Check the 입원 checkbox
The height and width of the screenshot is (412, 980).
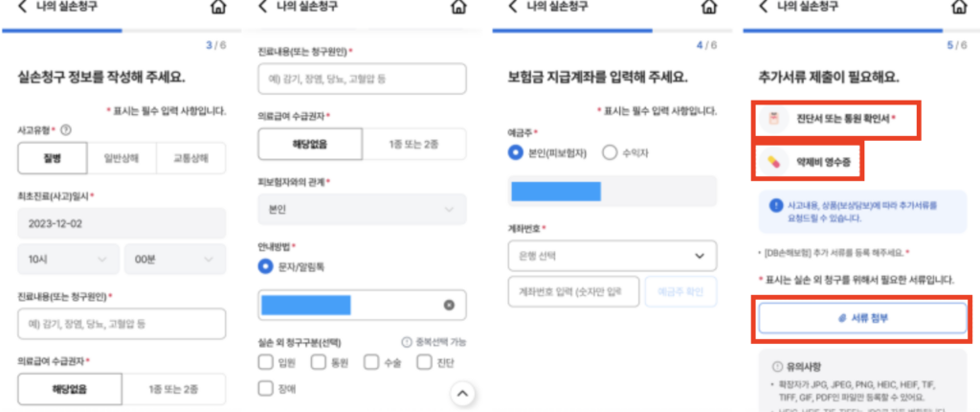tap(266, 362)
